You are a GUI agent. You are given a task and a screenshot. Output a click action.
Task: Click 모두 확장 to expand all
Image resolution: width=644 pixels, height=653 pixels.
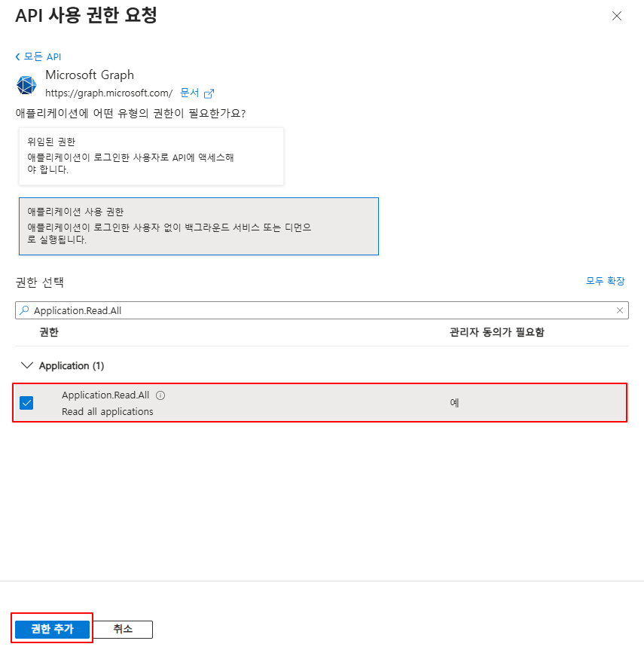point(606,281)
